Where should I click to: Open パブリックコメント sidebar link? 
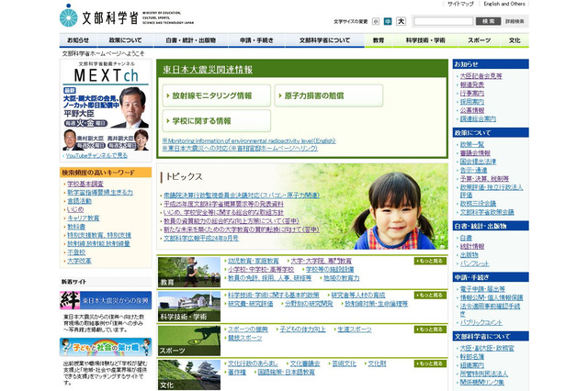pyautogui.click(x=481, y=322)
